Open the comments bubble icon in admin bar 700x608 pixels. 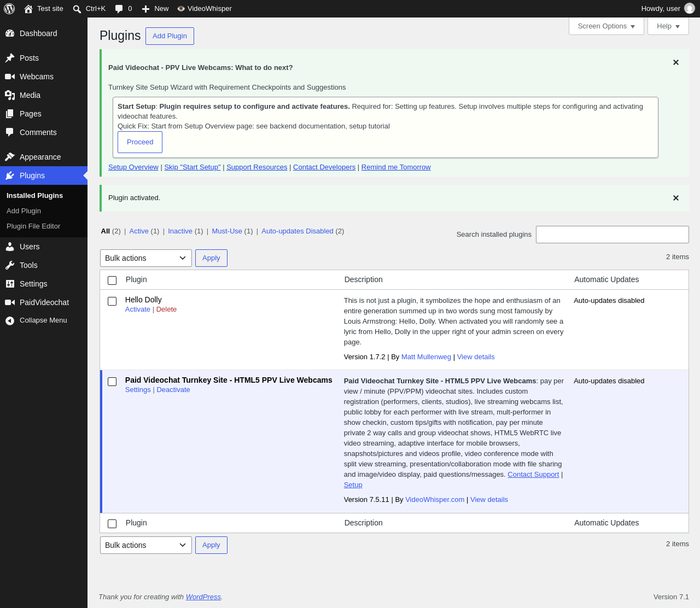pos(119,9)
